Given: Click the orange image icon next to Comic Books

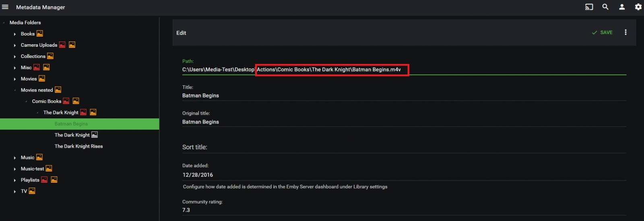Looking at the screenshot, I should pyautogui.click(x=76, y=101).
